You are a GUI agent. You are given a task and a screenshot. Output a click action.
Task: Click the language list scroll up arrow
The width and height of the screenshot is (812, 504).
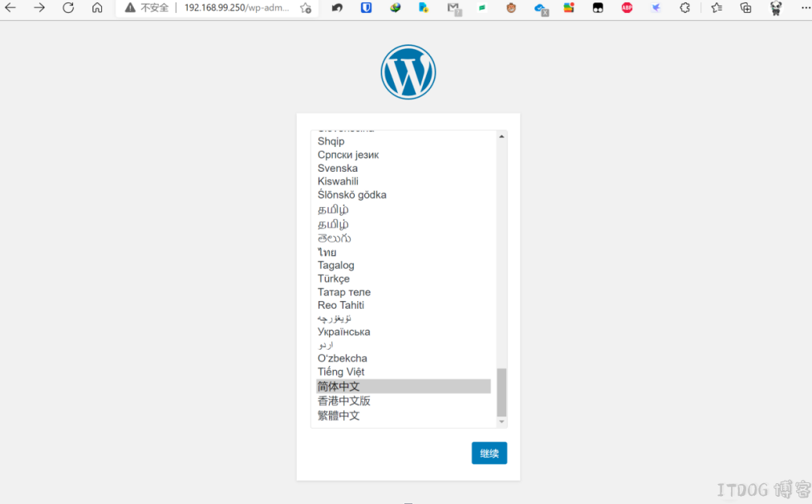[501, 136]
